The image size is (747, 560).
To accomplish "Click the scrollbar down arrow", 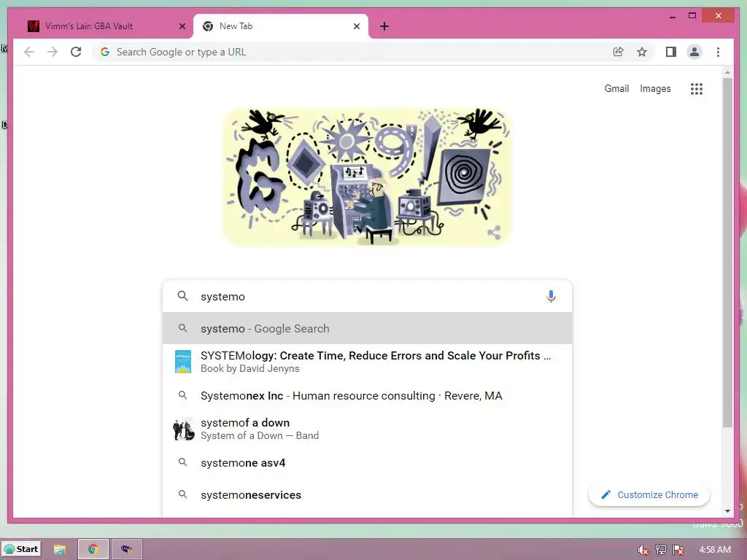I will click(727, 511).
